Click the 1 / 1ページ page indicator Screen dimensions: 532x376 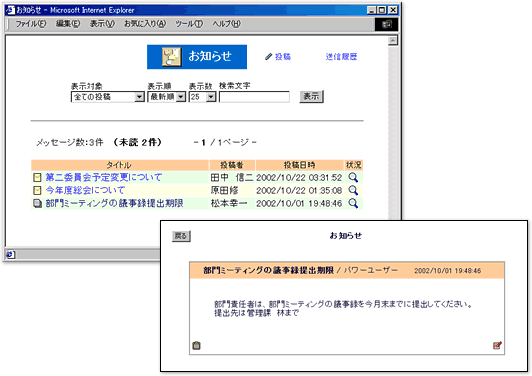pos(225,142)
